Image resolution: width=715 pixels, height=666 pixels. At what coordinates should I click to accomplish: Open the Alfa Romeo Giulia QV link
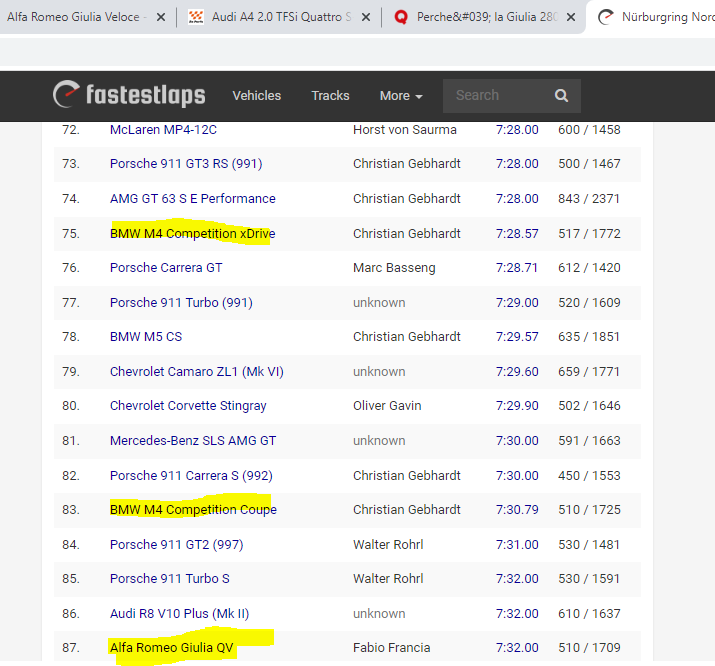(172, 648)
